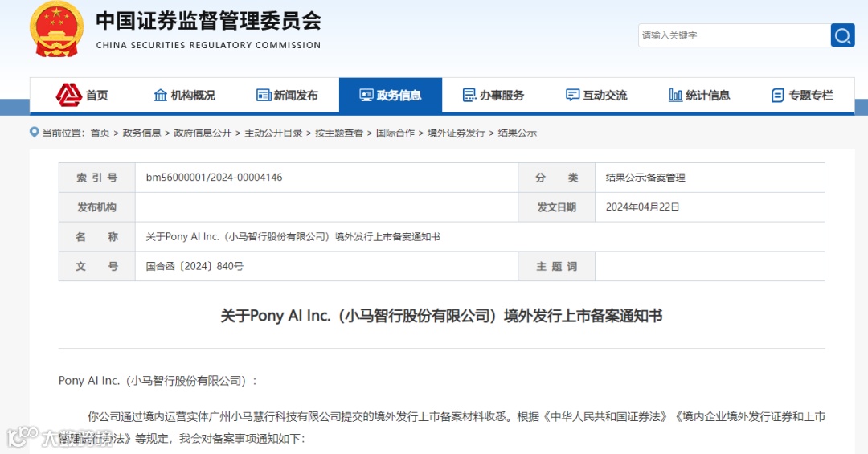
Task: Click the CSRC national emblem logo
Action: coord(56,29)
